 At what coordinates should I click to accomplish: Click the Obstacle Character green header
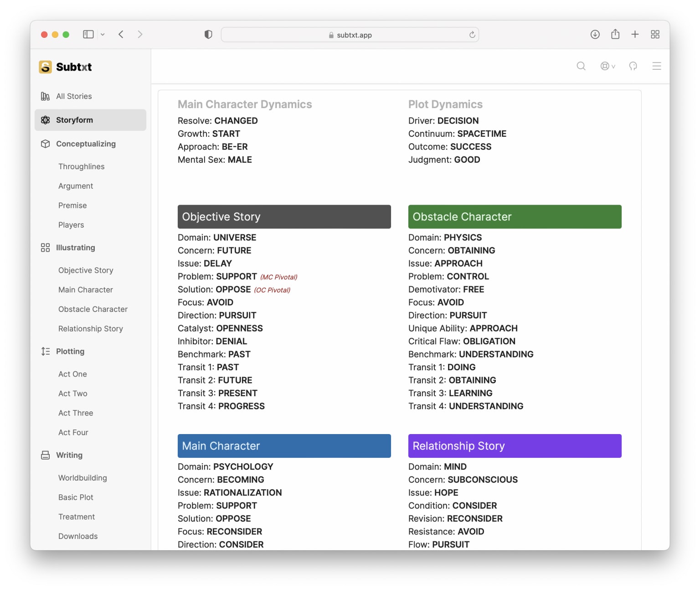[x=515, y=217]
